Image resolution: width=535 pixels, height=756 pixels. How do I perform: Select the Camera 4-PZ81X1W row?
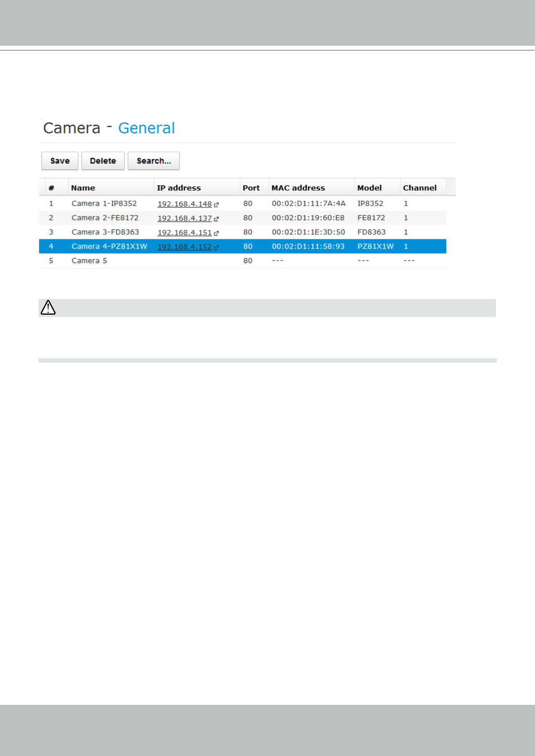[x=243, y=246]
